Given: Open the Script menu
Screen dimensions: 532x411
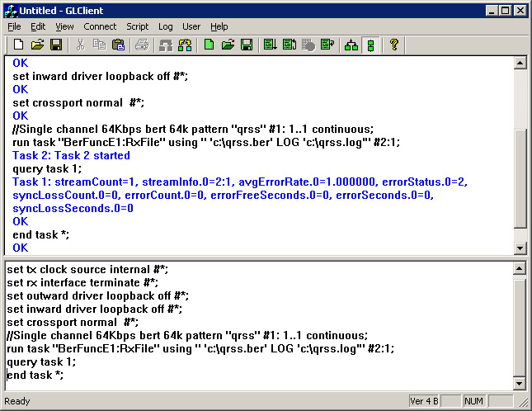Looking at the screenshot, I should (138, 26).
